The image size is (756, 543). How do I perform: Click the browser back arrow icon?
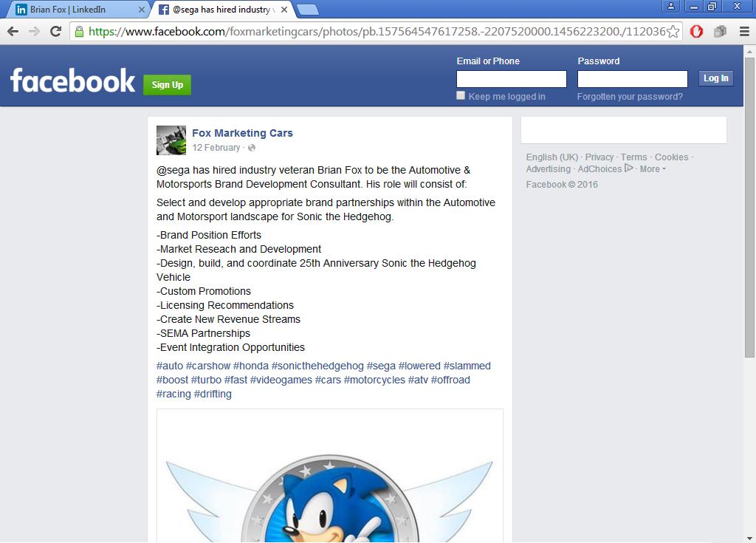coord(13,31)
